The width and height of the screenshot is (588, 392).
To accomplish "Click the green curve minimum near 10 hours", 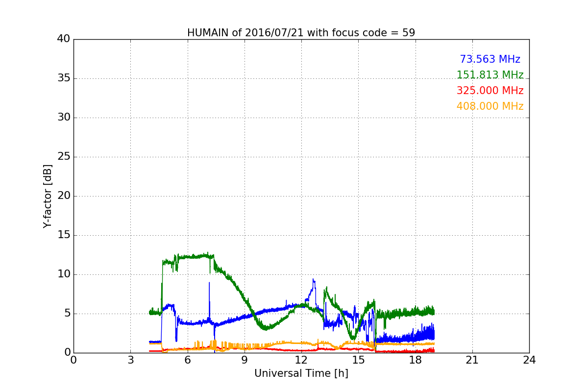I will click(265, 328).
